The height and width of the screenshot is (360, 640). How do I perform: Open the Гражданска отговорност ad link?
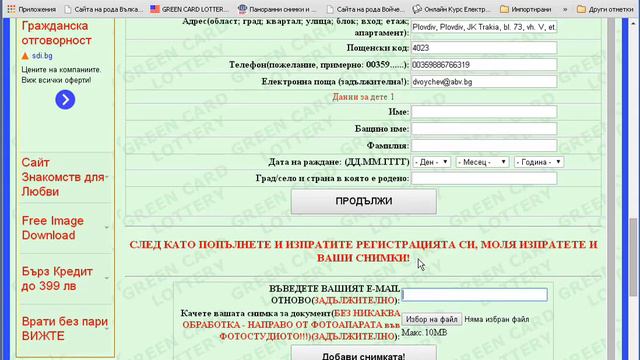click(56, 33)
